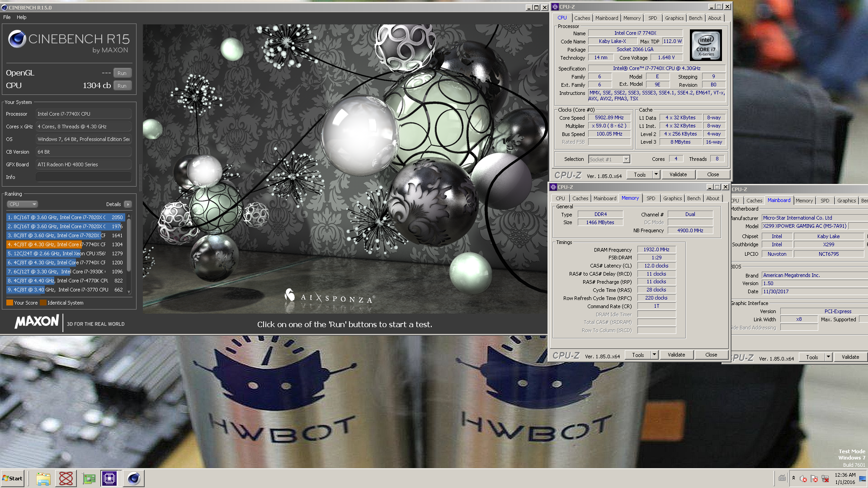The height and width of the screenshot is (488, 868).
Task: Click Validate in Memory CPU-Z window
Action: [x=676, y=355]
